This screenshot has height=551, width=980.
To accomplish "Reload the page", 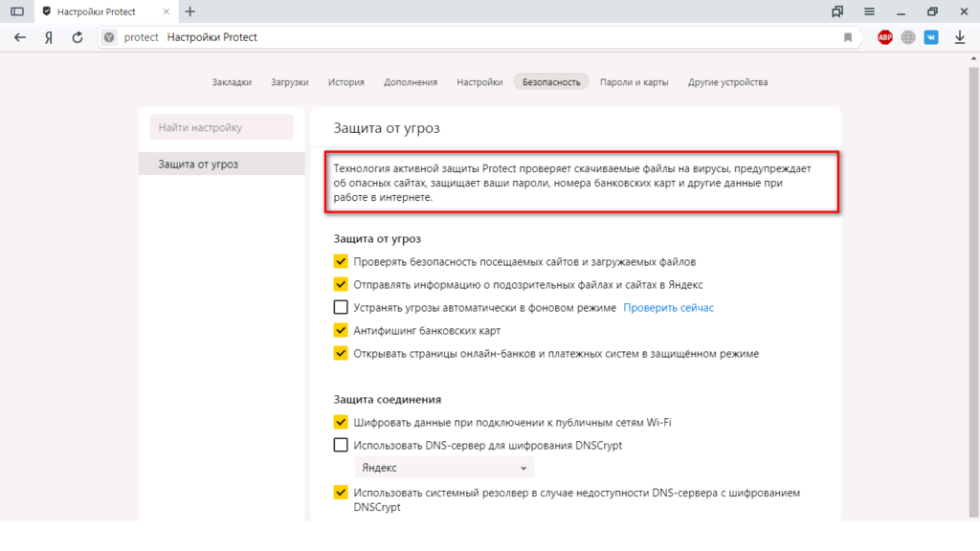I will (78, 37).
